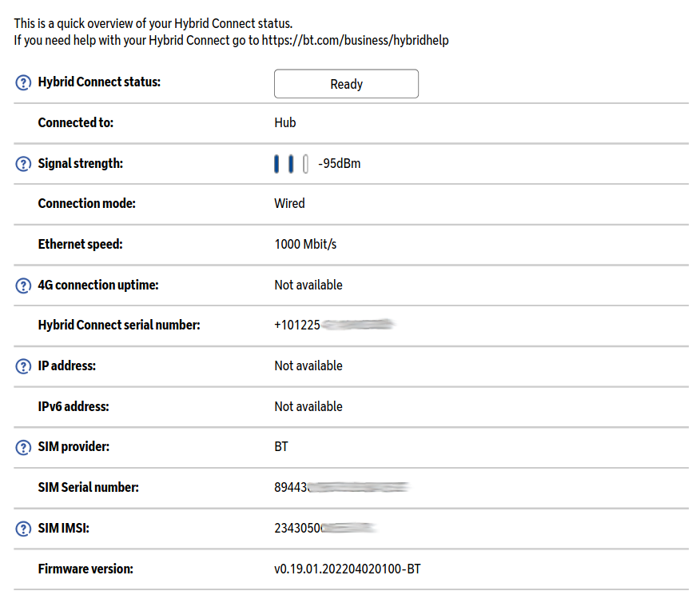The width and height of the screenshot is (700, 599).
Task: Click the 1000 Mbit/s Ethernet speed value
Action: click(305, 244)
